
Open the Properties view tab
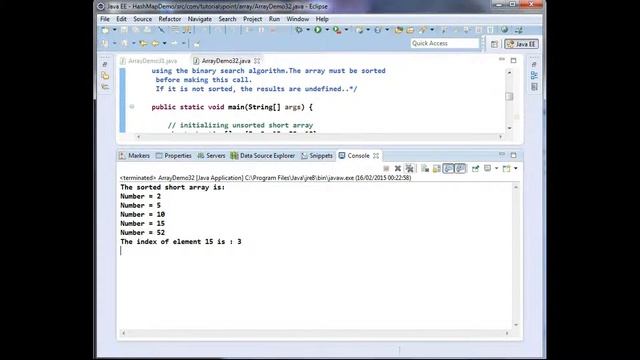[173, 156]
